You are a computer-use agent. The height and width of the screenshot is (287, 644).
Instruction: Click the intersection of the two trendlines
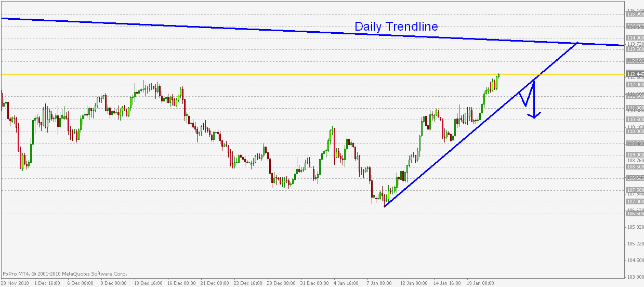click(577, 43)
